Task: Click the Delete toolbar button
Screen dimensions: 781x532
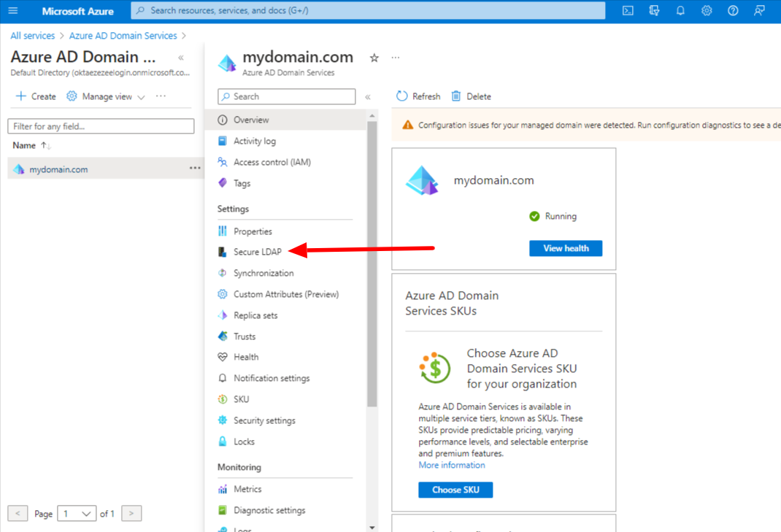Action: coord(472,96)
